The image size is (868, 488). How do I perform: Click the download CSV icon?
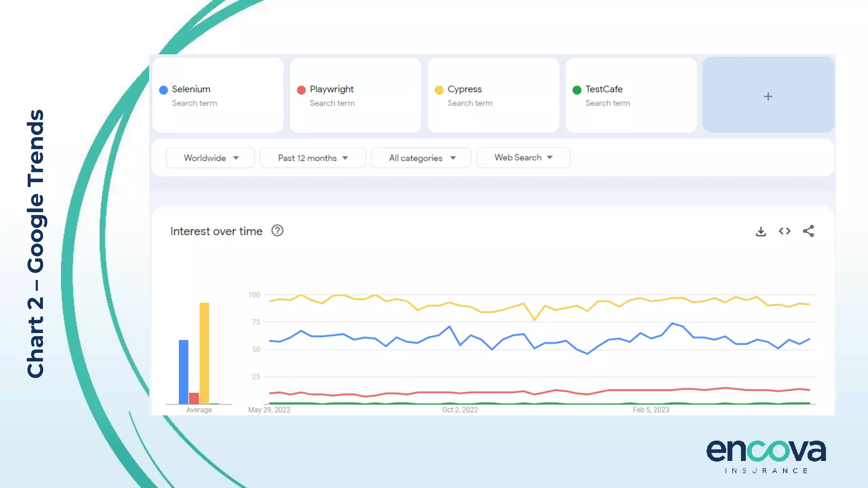click(x=761, y=231)
